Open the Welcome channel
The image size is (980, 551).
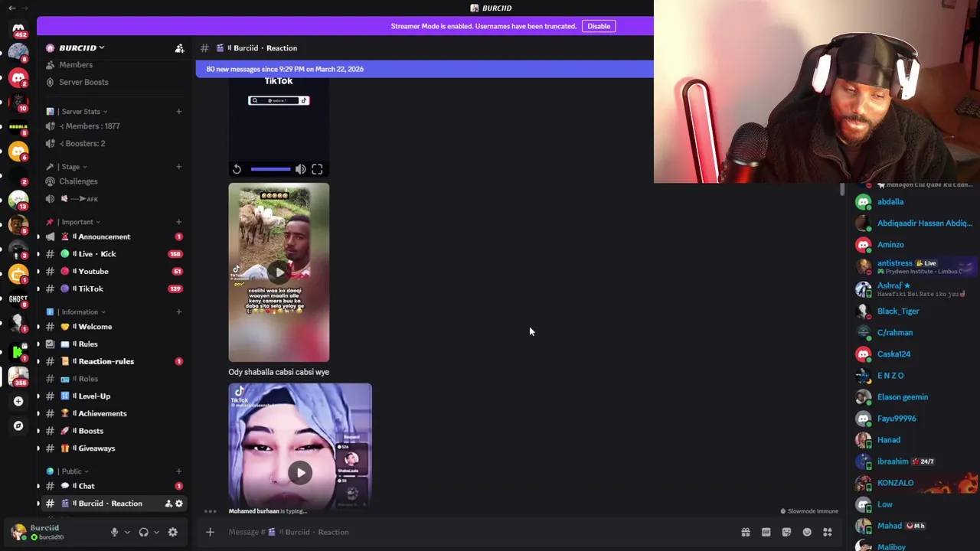113,327
